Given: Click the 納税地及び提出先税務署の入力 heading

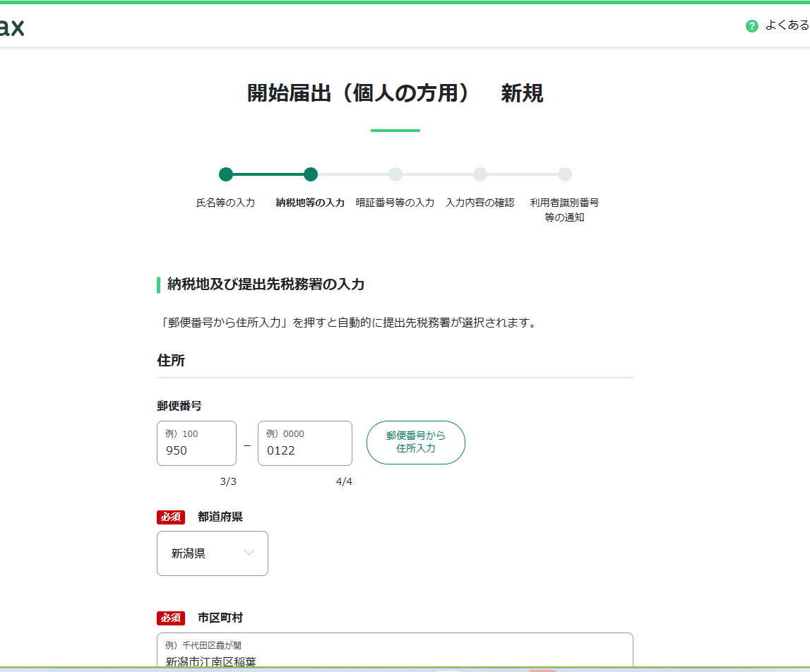Looking at the screenshot, I should tap(266, 284).
